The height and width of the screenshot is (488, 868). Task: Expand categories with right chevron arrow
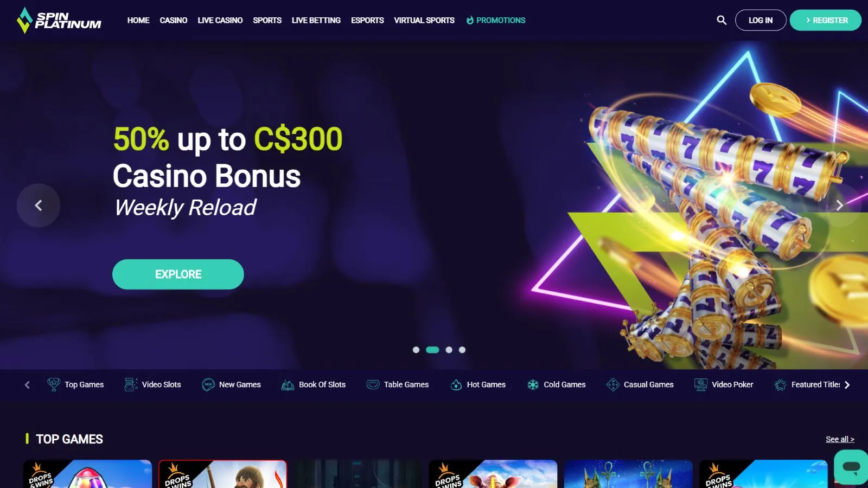pos(847,384)
